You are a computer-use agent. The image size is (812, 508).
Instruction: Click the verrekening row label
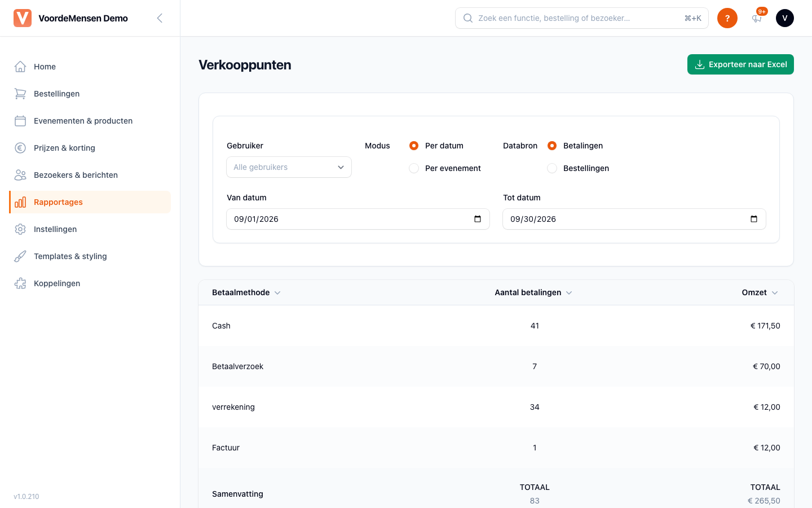(x=233, y=407)
